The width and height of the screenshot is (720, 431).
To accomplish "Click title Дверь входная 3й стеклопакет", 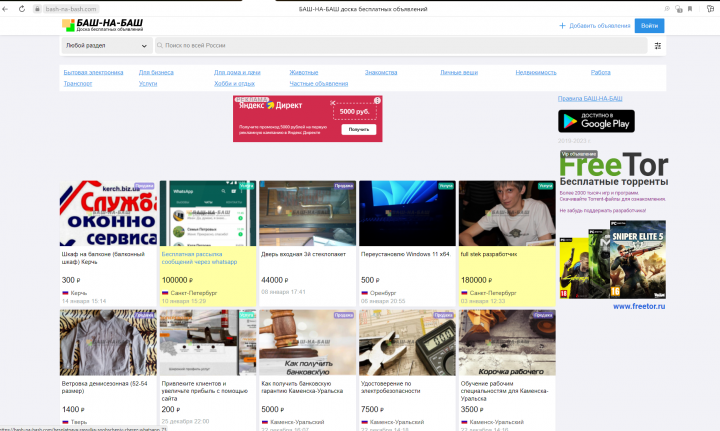I will click(x=303, y=254).
